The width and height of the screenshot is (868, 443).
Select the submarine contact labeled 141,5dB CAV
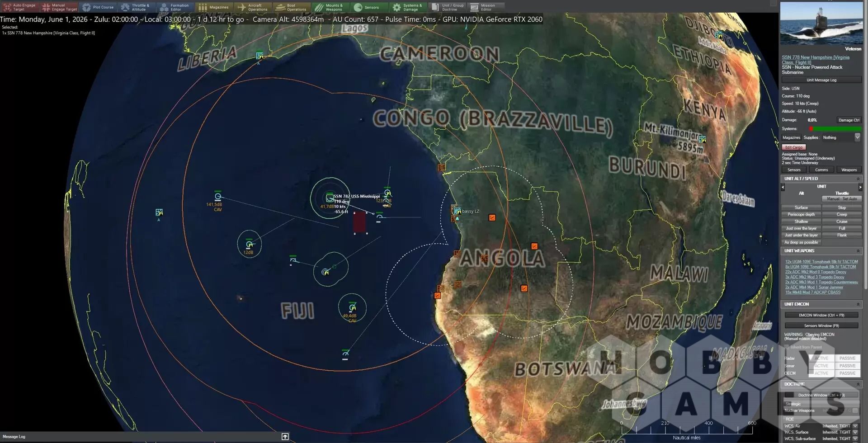217,196
